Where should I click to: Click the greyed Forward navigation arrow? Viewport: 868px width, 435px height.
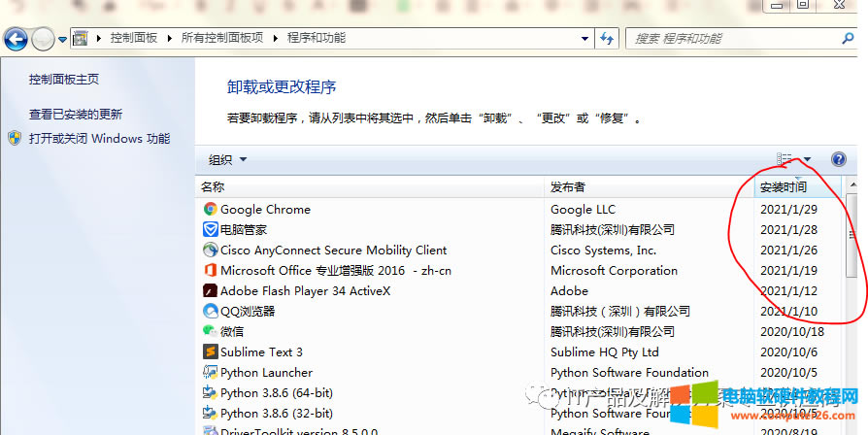coord(43,39)
